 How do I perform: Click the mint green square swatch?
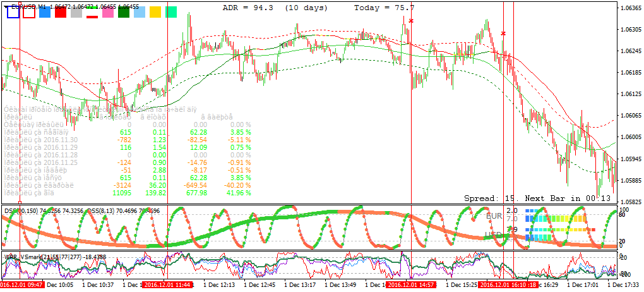171,13
